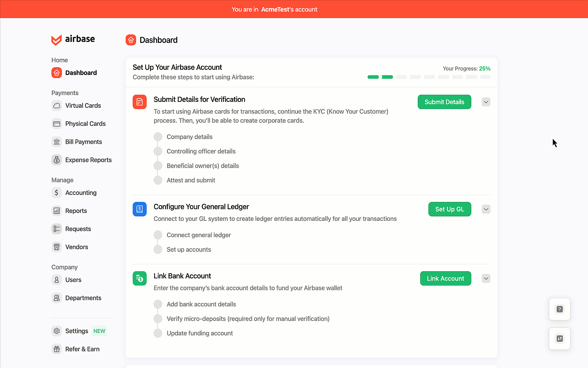Click the Requests list icon

(x=57, y=229)
